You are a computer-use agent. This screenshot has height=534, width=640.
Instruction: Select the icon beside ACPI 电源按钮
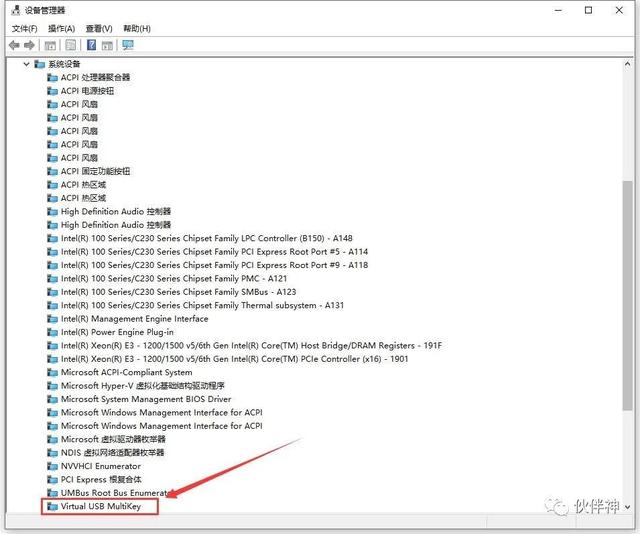(x=52, y=91)
